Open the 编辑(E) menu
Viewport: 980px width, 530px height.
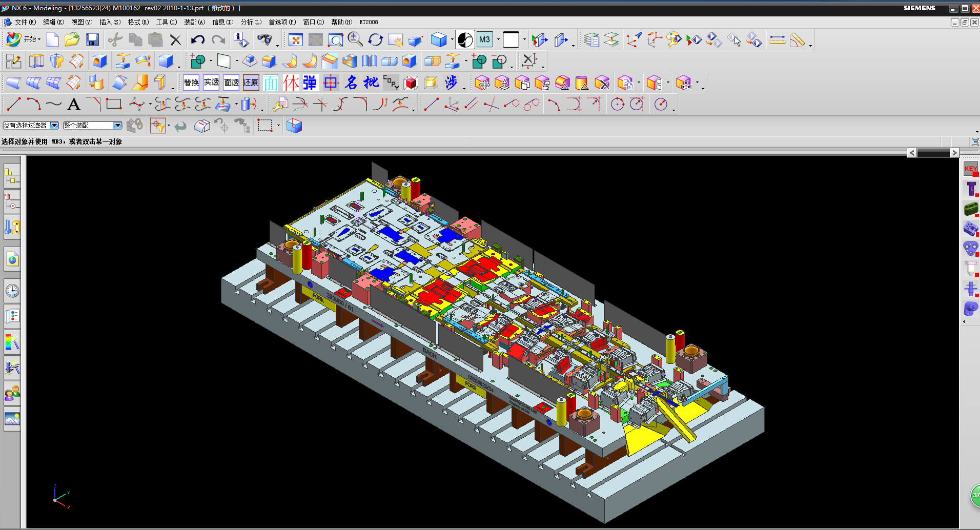point(53,22)
